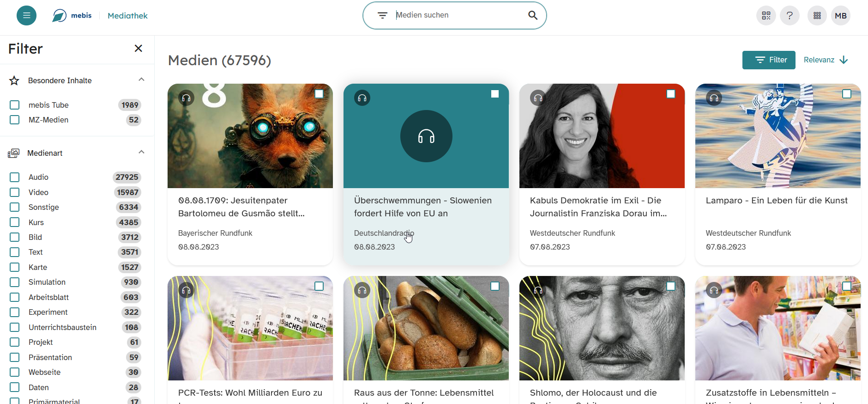Click the teal Filter button
The height and width of the screenshot is (404, 868).
768,60
